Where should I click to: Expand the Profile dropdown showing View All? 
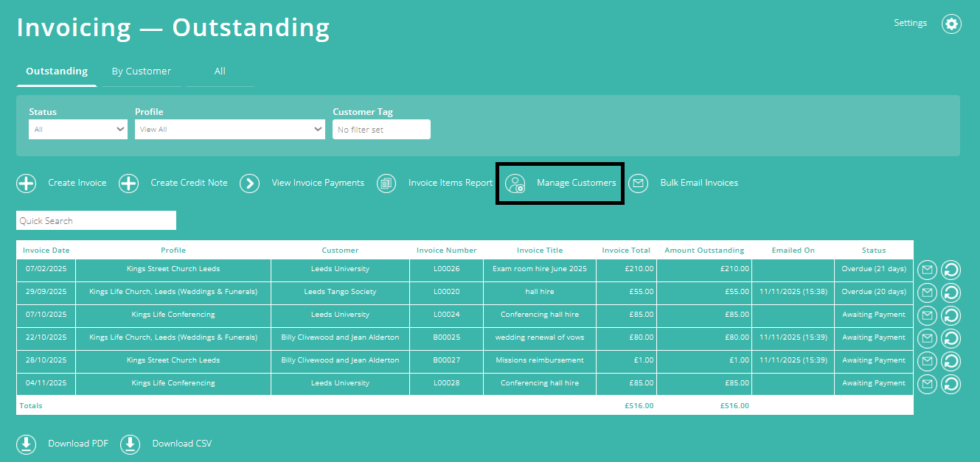point(229,129)
